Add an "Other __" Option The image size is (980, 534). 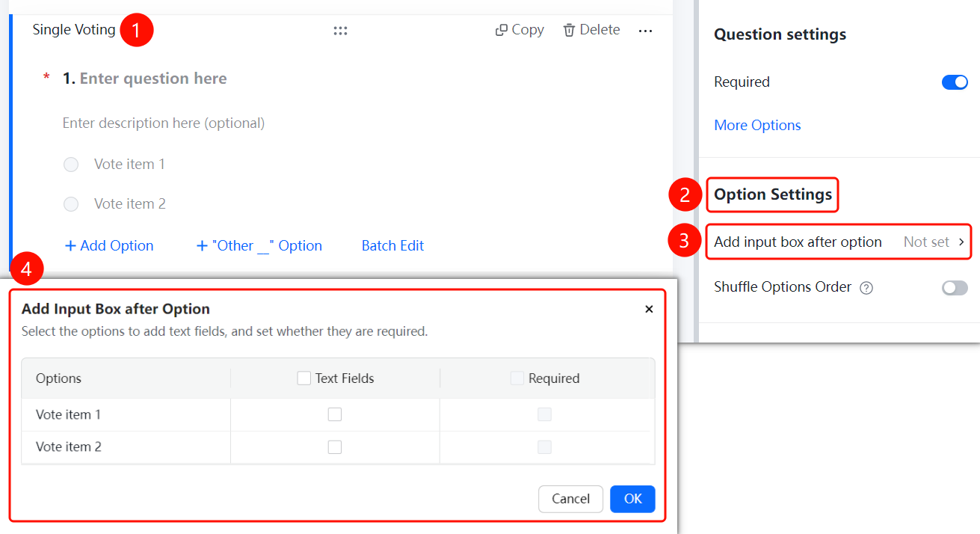(259, 246)
